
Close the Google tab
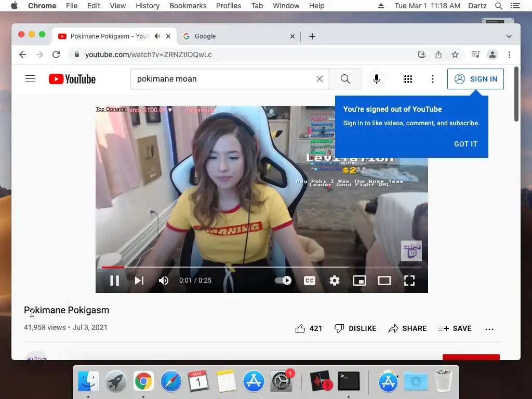coord(292,36)
